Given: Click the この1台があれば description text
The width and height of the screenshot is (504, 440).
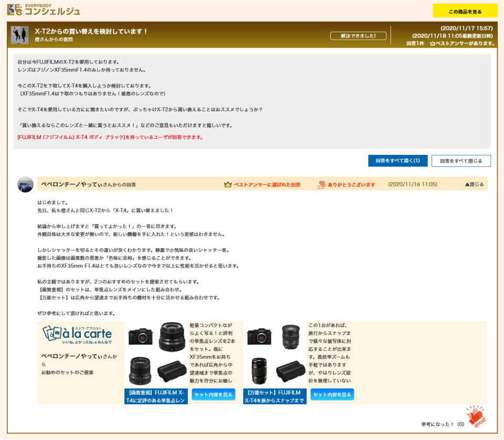Looking at the screenshot, I should (x=330, y=353).
